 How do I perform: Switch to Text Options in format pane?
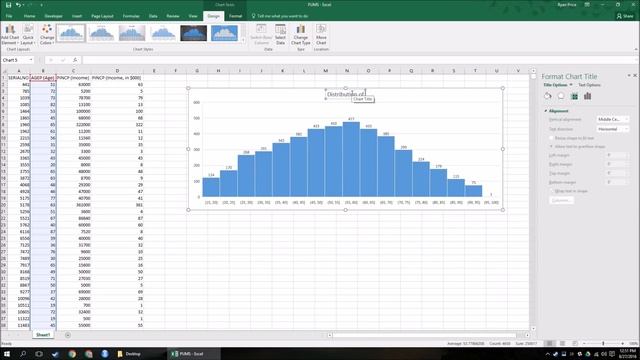tap(589, 85)
